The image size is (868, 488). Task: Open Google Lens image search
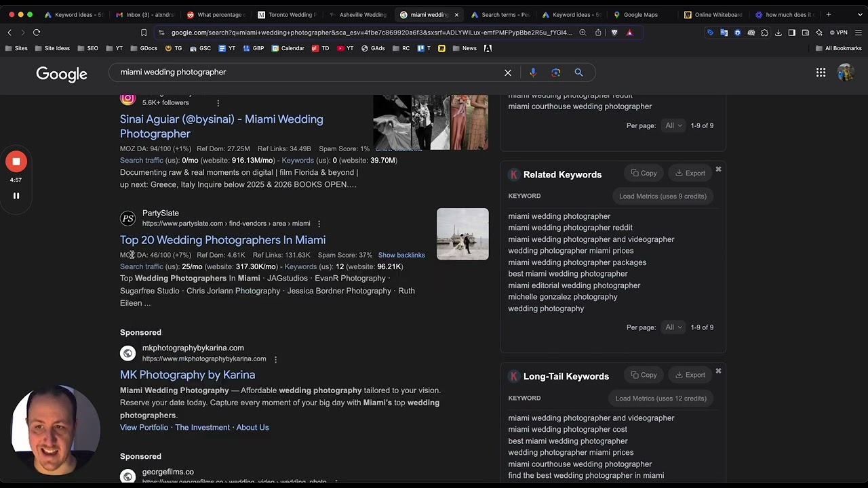(556, 73)
